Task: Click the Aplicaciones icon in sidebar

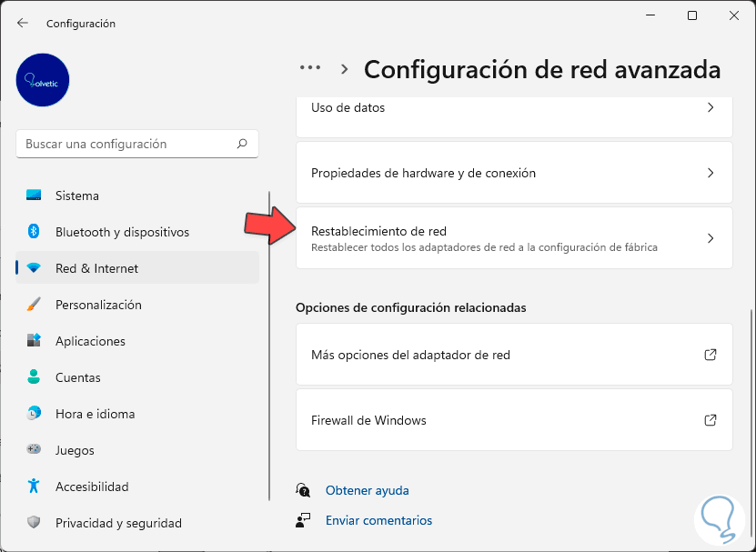Action: click(x=34, y=341)
